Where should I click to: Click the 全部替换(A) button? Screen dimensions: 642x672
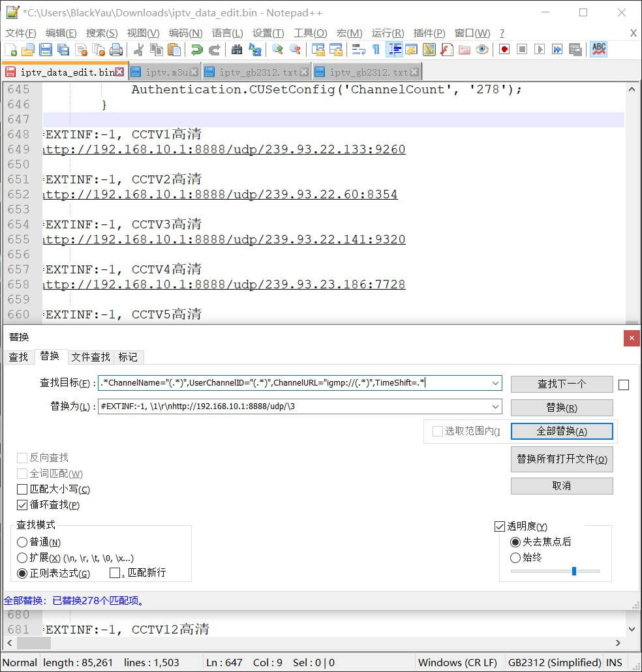561,431
